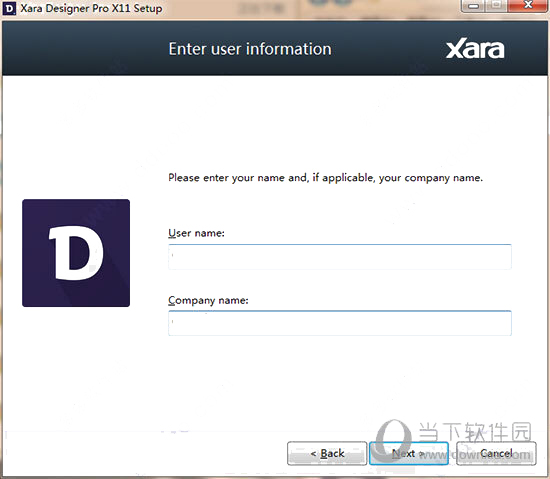Click the 'User name:' label
Viewport: 550px width, 479px height.
196,233
